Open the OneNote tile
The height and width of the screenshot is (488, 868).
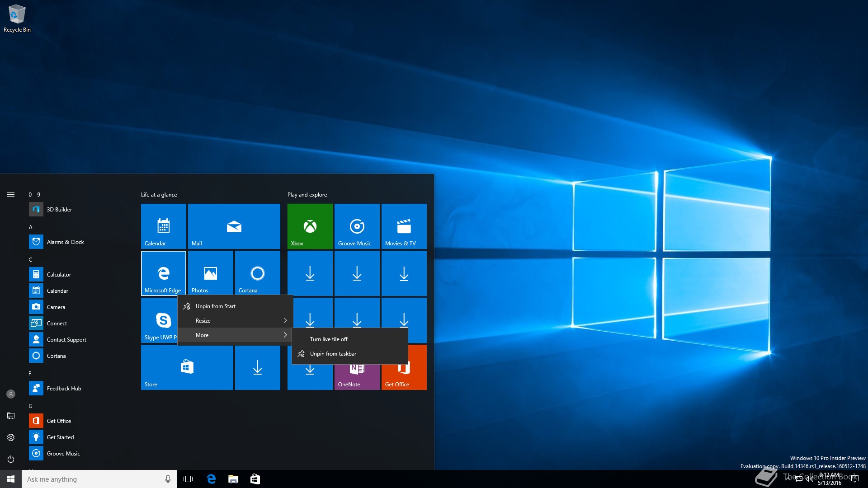(x=357, y=377)
